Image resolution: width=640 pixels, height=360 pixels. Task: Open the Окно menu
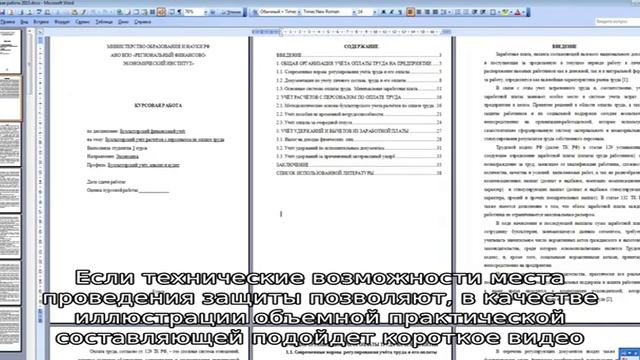pyautogui.click(x=123, y=22)
